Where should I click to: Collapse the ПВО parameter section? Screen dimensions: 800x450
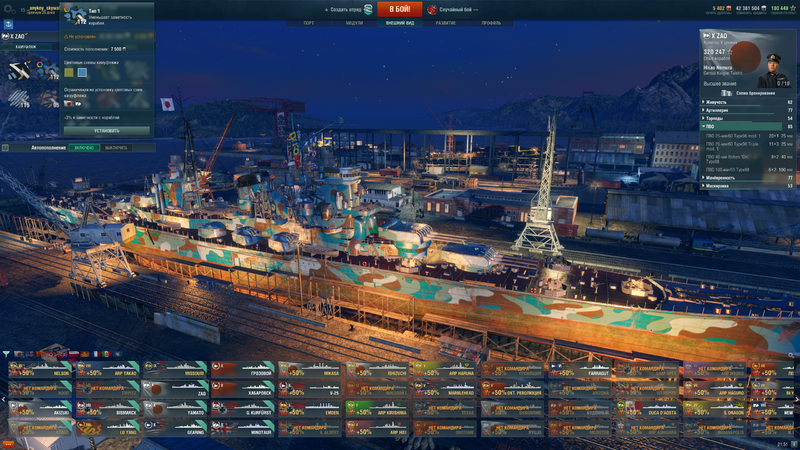pyautogui.click(x=747, y=126)
